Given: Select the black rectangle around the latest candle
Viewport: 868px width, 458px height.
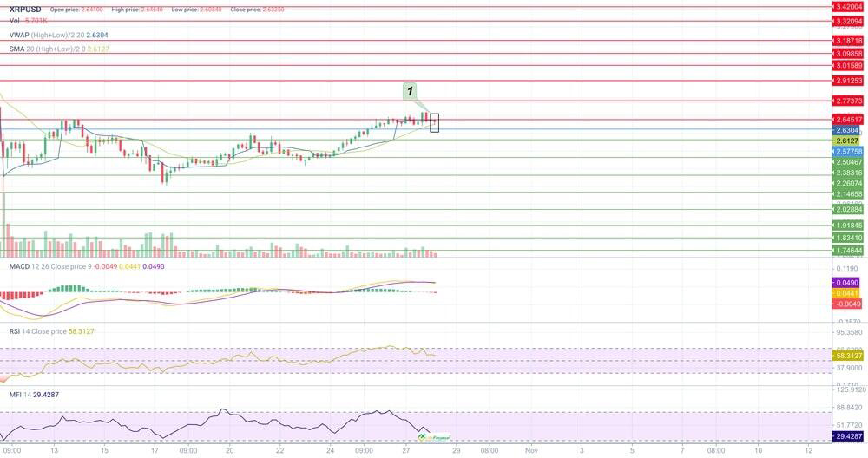Looking at the screenshot, I should click(x=434, y=123).
